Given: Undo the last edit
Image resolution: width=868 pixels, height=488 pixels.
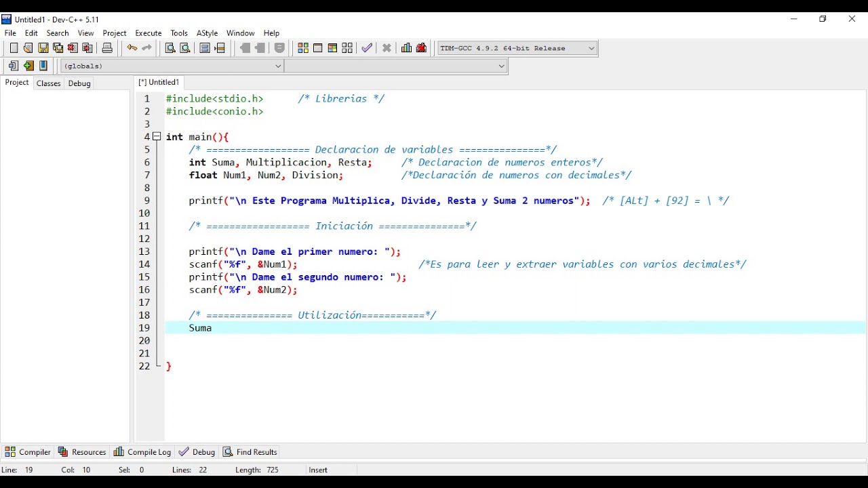Looking at the screenshot, I should click(x=132, y=48).
